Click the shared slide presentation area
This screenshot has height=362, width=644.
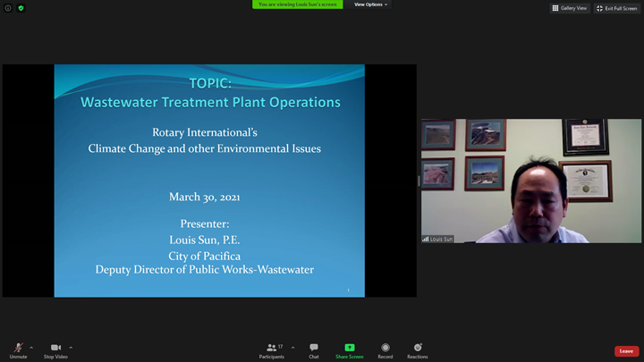click(209, 181)
